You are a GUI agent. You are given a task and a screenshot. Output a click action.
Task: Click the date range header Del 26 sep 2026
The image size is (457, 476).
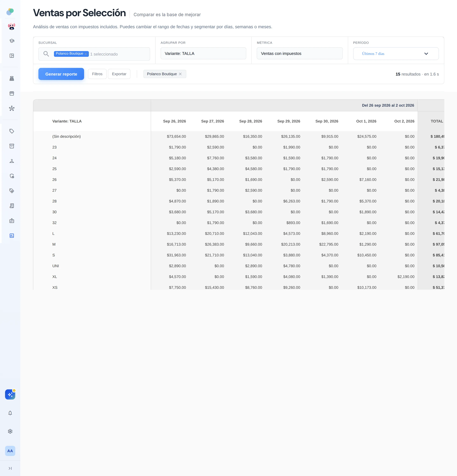tap(388, 105)
